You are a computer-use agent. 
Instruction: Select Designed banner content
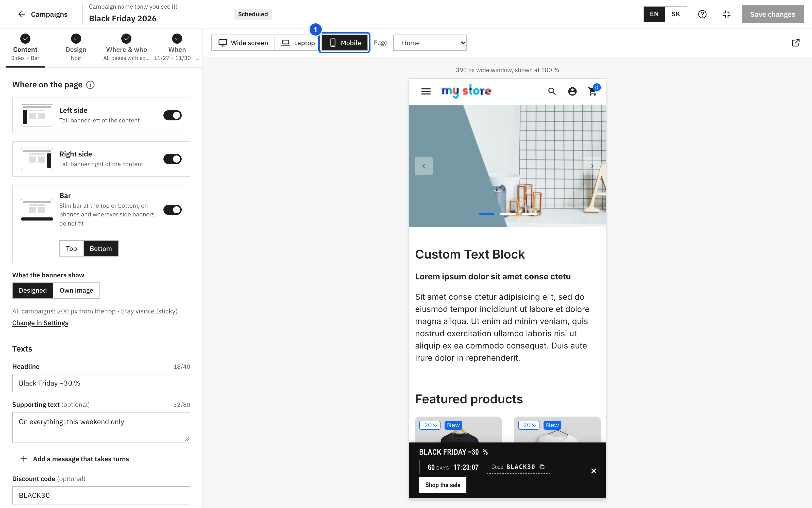pyautogui.click(x=32, y=290)
